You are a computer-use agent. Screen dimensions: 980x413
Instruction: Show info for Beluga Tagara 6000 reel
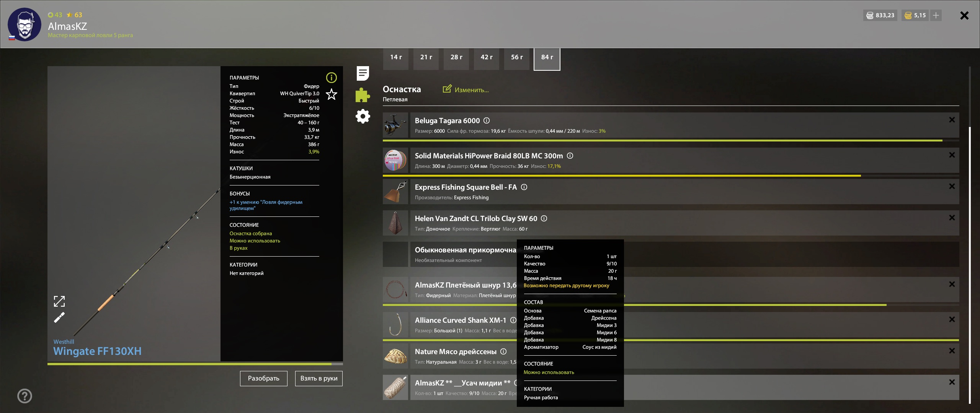(487, 120)
